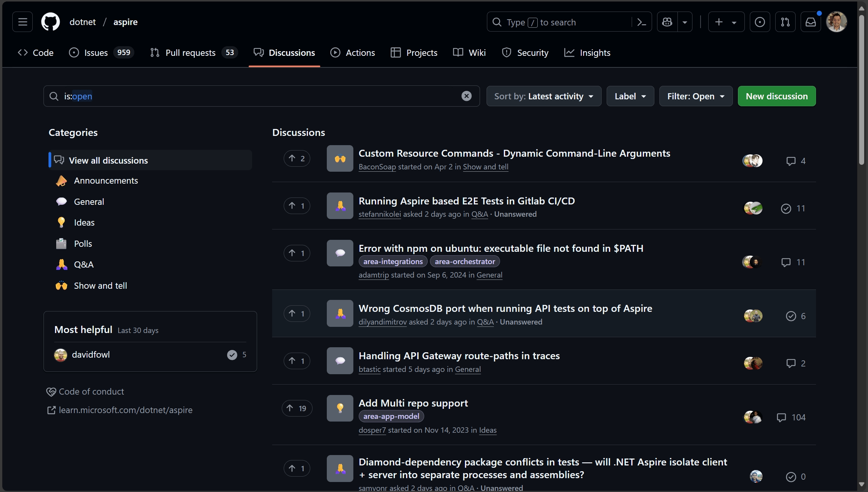Open the notifications inbox
This screenshot has width=868, height=492.
(811, 22)
